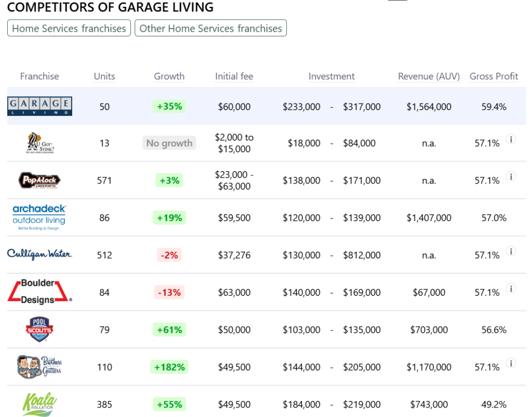Open the Archadeck outdoor living logo

click(39, 218)
